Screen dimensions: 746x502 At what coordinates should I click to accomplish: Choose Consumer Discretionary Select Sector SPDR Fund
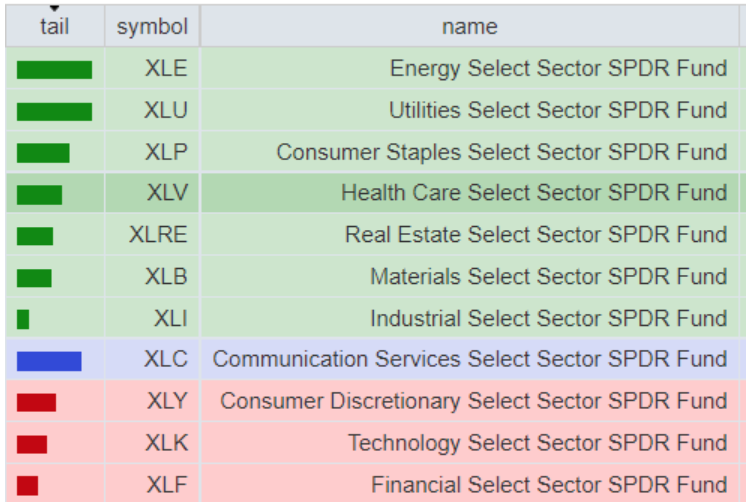(x=473, y=402)
